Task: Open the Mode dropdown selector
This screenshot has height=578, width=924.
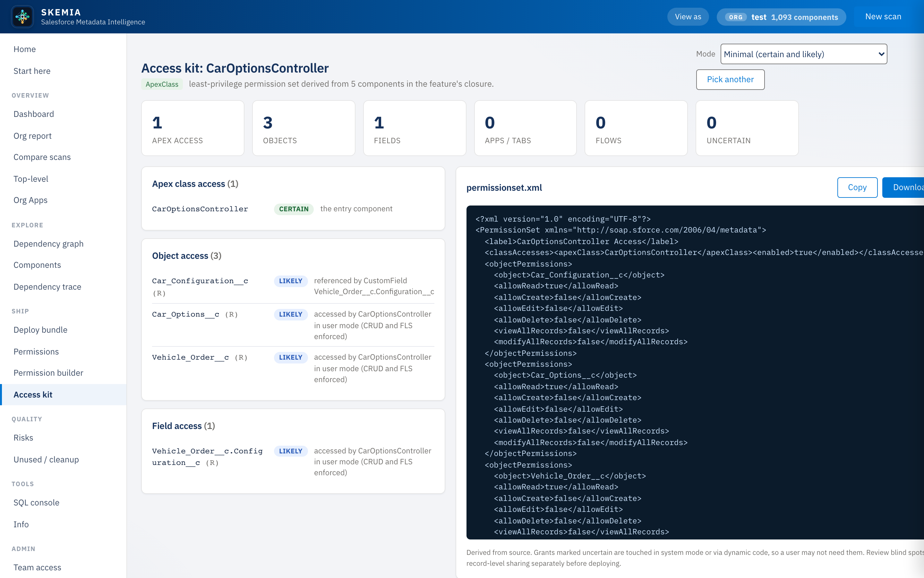Action: click(803, 54)
